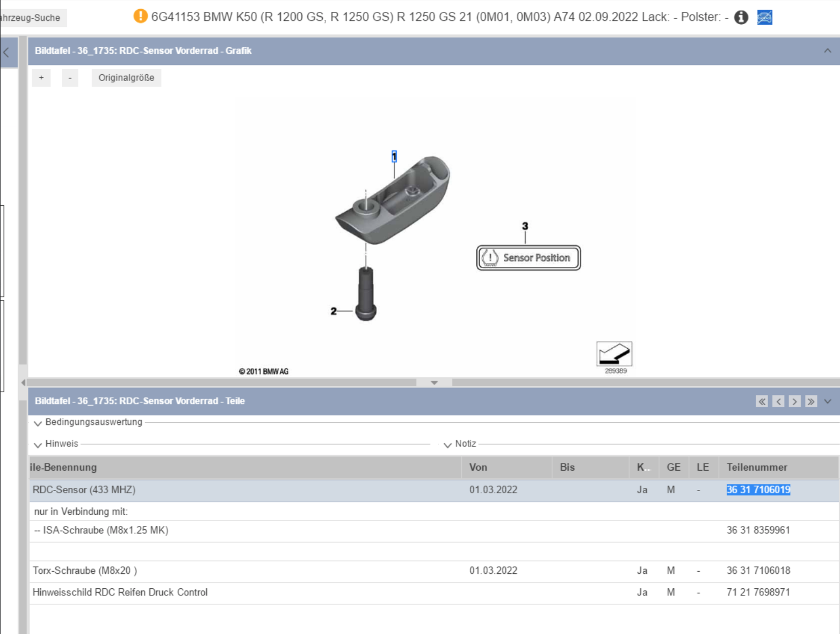Collapse the Teile panel with the down chevron
Viewport: 840px width, 634px height.
click(828, 401)
